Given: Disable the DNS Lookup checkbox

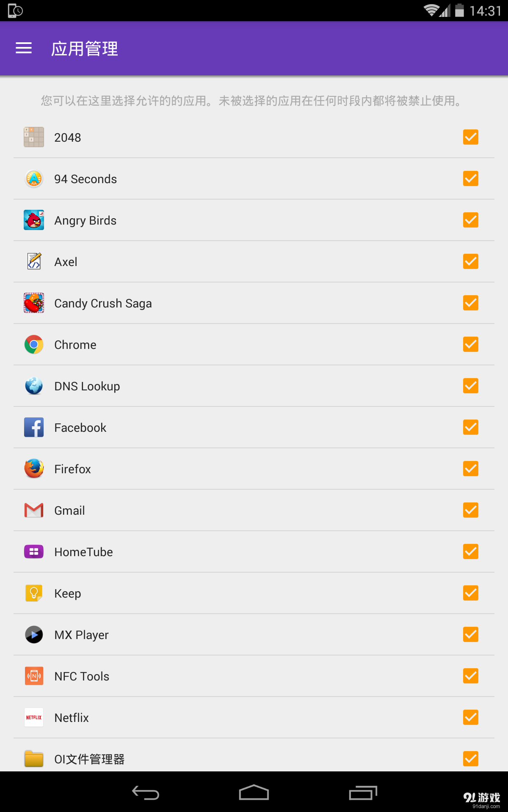Looking at the screenshot, I should (470, 386).
